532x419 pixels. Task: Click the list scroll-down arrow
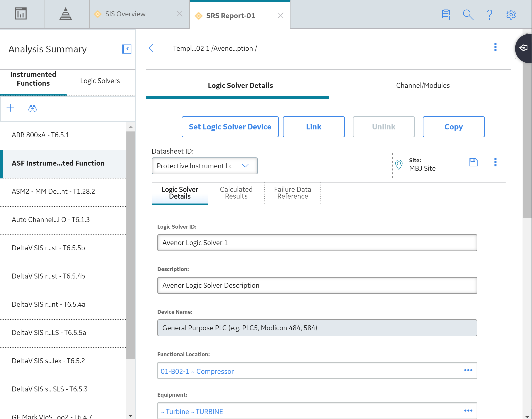coord(131,416)
